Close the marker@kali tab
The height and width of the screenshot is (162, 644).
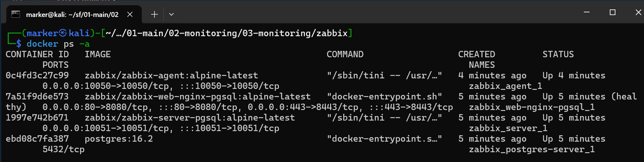(130, 14)
